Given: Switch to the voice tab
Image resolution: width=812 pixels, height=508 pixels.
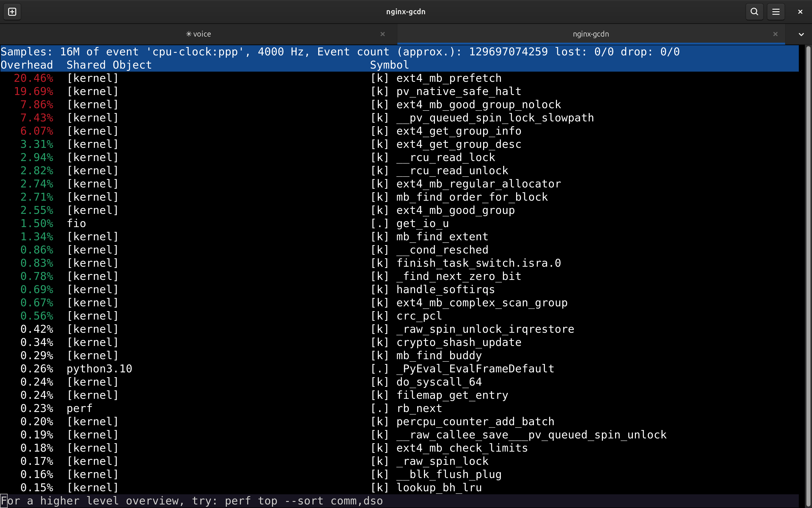Looking at the screenshot, I should [x=199, y=34].
